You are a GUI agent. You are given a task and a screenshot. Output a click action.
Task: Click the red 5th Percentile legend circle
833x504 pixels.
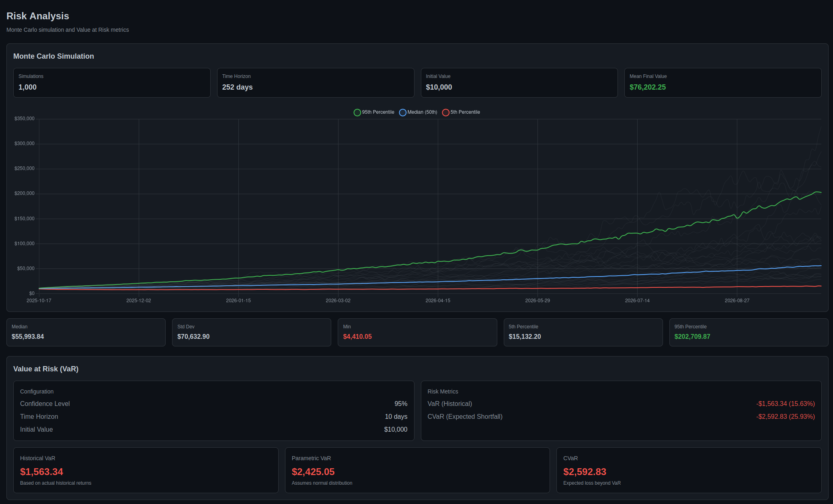pos(445,113)
